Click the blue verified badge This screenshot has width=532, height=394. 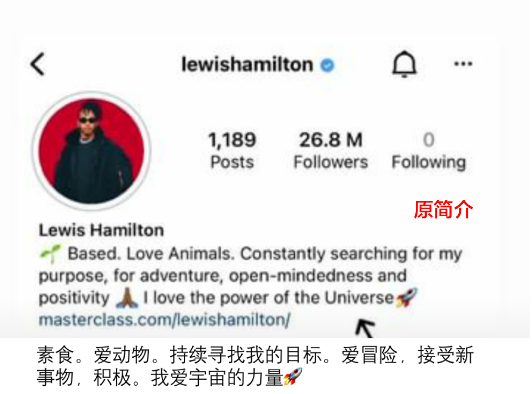click(x=328, y=65)
